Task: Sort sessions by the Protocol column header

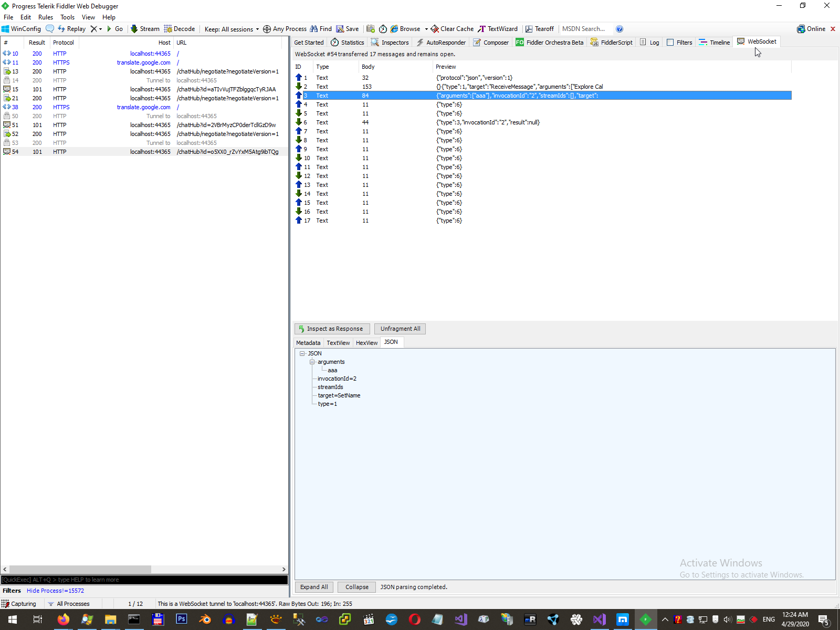Action: click(64, 43)
